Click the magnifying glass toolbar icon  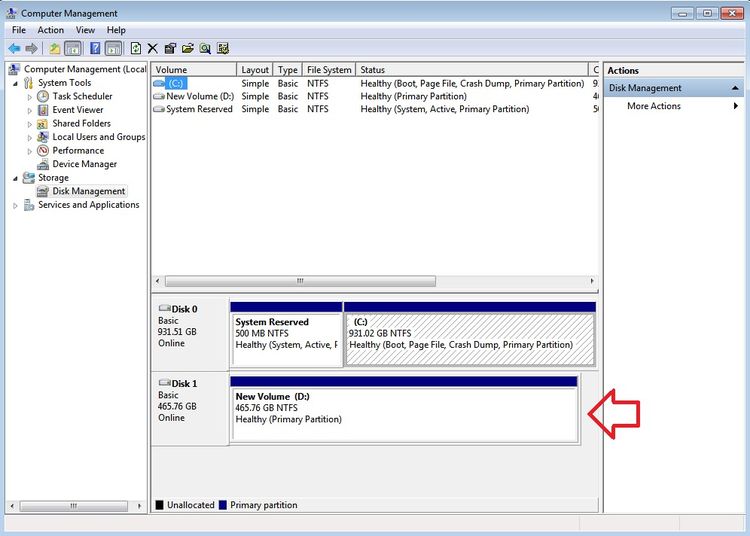(205, 48)
